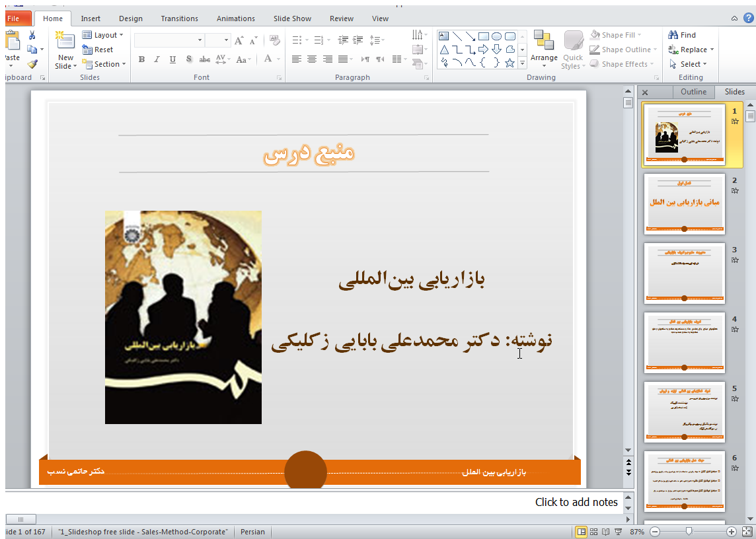756x539 pixels.
Task: Toggle Align Text Left
Action: [x=297, y=59]
